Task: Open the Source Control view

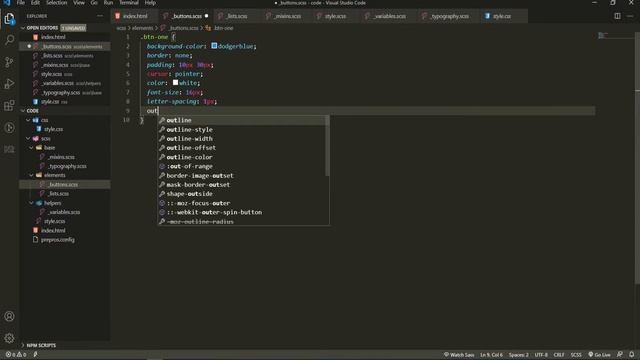Action: [x=9, y=62]
